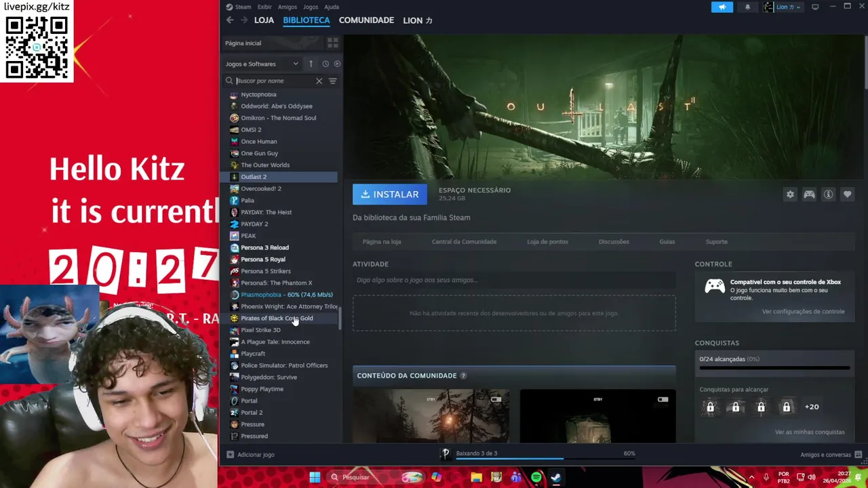Open the Steam announcements megaphone button

pos(722,7)
